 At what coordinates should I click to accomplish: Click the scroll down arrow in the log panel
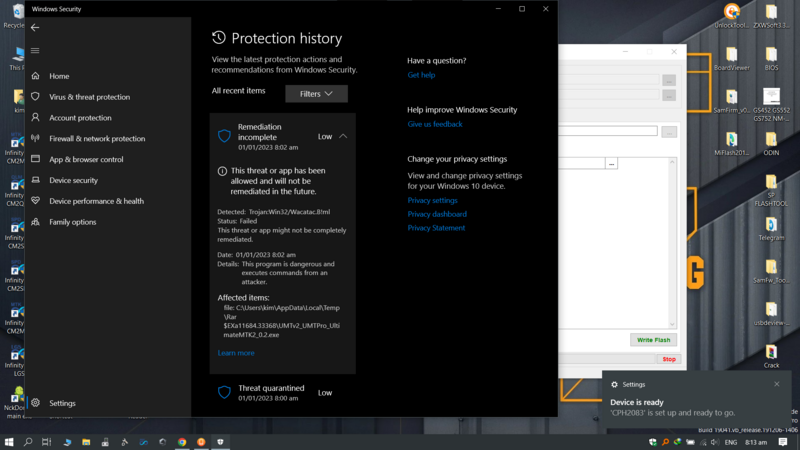click(672, 324)
